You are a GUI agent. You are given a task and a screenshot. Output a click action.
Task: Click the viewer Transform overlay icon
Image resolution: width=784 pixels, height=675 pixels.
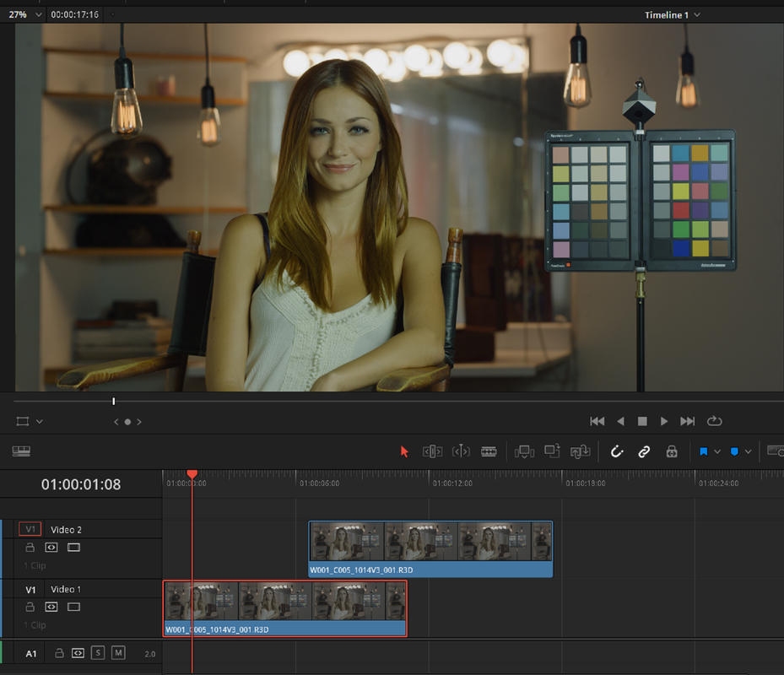23,422
